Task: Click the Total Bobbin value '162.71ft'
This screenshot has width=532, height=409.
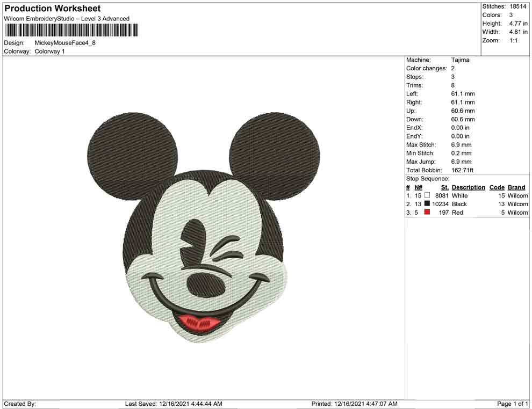Action: point(462,170)
